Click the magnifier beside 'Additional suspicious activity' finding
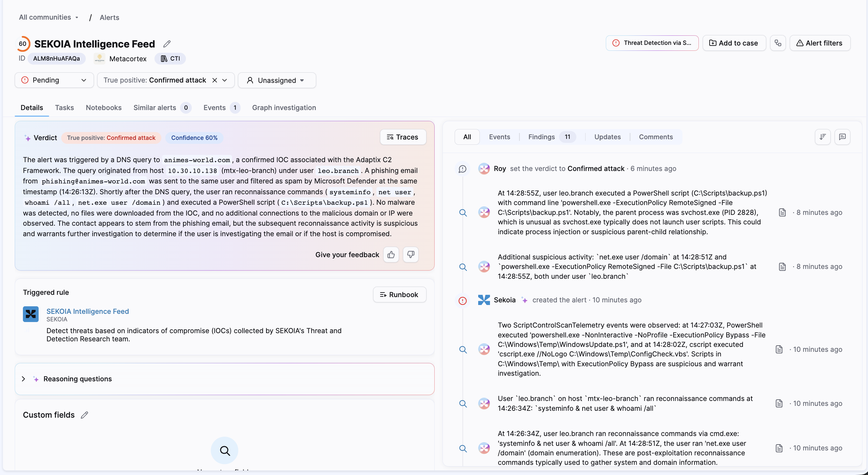 (463, 267)
